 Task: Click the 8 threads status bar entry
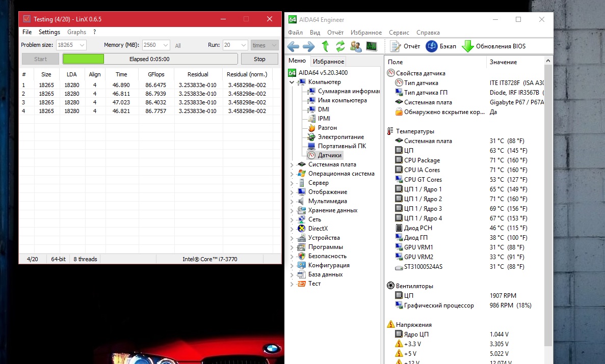click(85, 259)
